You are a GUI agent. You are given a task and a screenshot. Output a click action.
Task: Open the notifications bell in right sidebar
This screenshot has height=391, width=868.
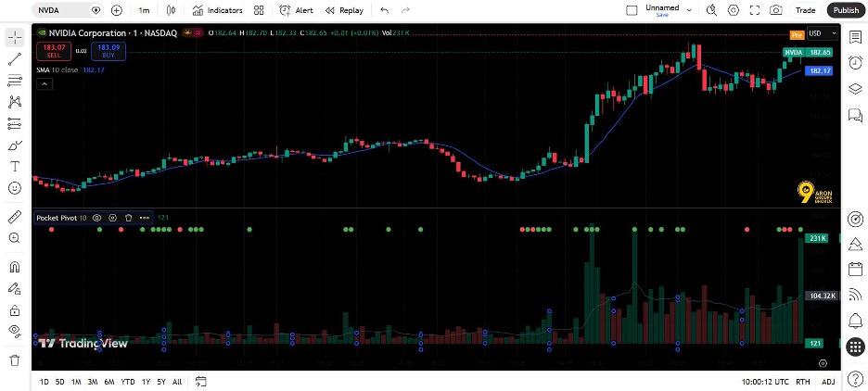point(855,321)
